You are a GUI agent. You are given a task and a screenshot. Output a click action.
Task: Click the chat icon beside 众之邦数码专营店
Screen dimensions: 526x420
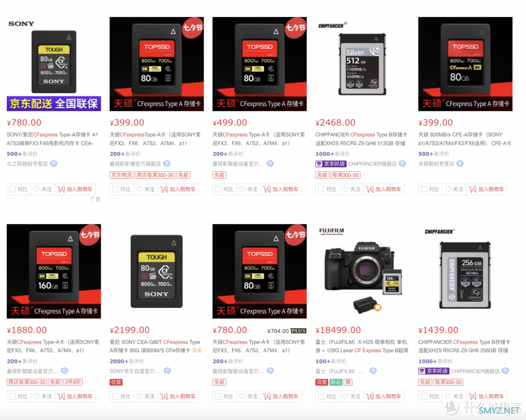(x=54, y=164)
